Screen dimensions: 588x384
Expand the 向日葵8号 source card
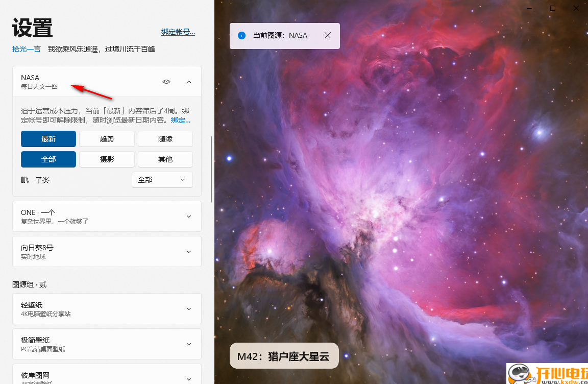pyautogui.click(x=107, y=252)
